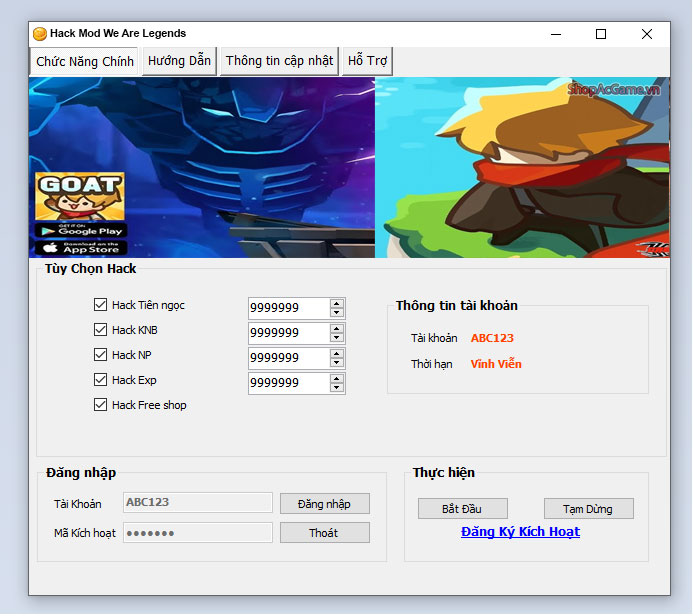Open the Thông tin cập nhật tab
693x616 pixels.
(279, 61)
